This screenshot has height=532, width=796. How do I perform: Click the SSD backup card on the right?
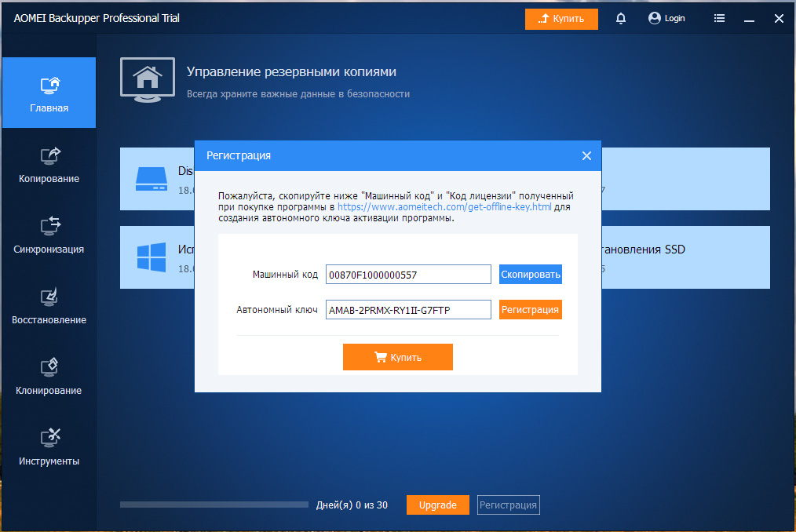tap(685, 257)
